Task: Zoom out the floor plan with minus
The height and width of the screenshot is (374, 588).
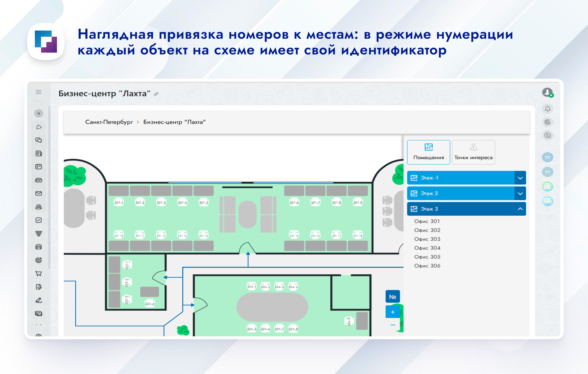Action: click(393, 325)
